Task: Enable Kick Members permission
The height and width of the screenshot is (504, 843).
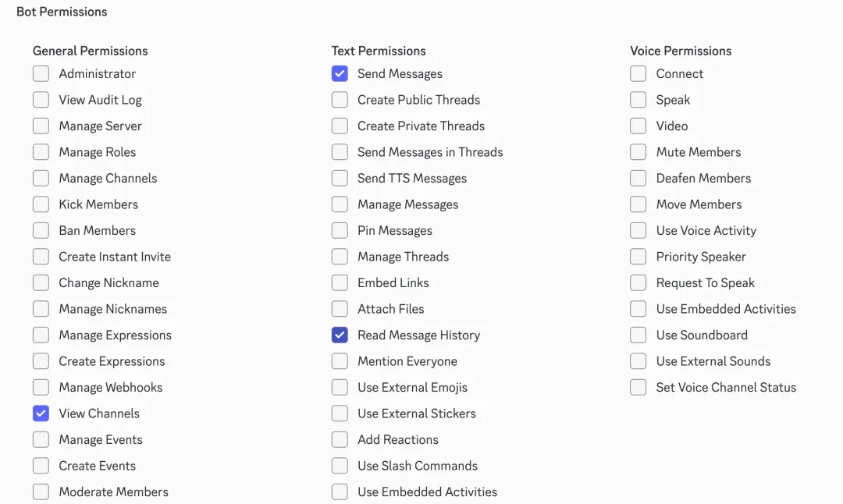Action: click(41, 204)
